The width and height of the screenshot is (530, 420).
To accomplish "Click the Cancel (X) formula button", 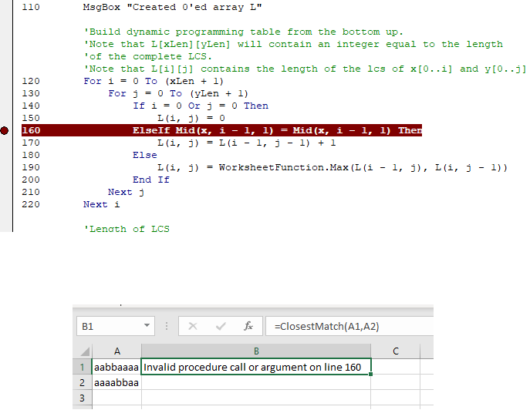I will 193,326.
